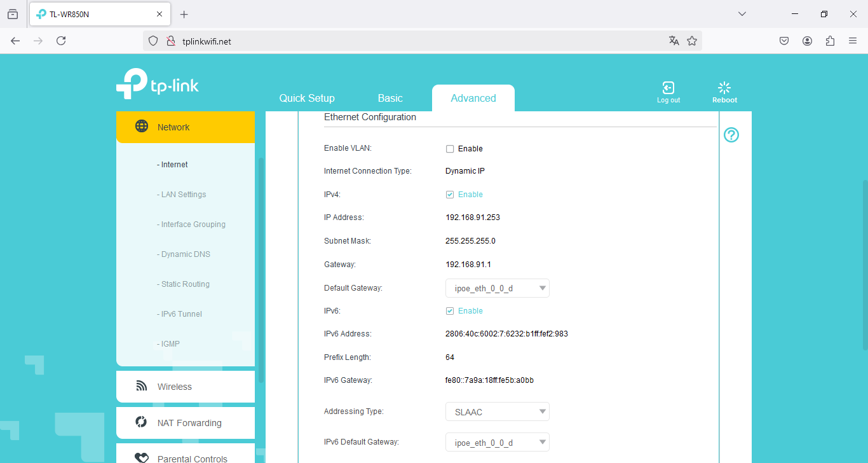The height and width of the screenshot is (463, 868).
Task: Click the Wireless signal icon
Action: [142, 386]
